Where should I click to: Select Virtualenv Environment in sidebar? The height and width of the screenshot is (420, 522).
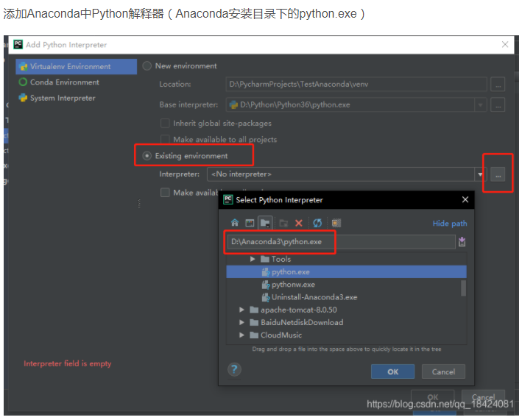77,66
